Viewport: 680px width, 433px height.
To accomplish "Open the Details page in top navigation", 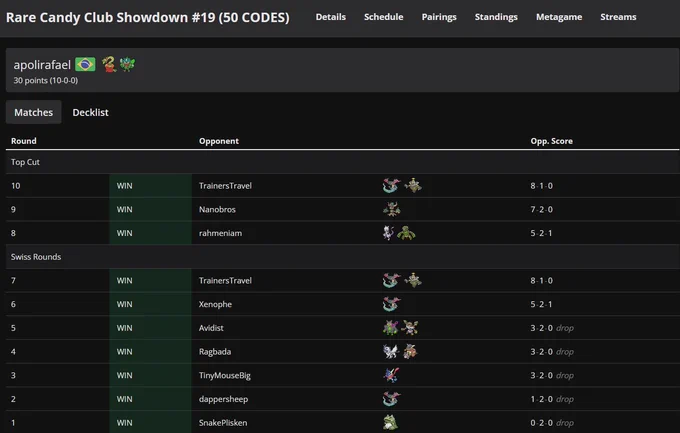I will 330,17.
